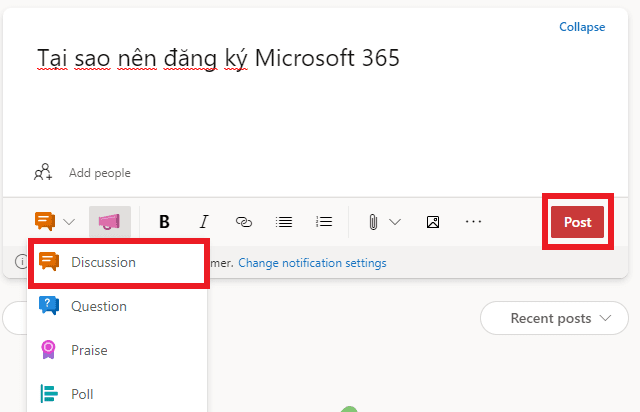Insert a numbered list
Viewport: 640px width, 412px height.
pos(324,222)
